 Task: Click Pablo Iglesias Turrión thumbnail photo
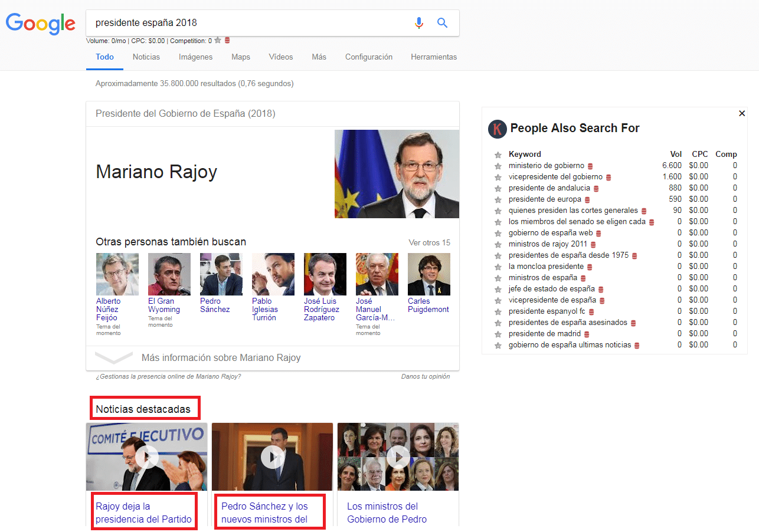point(273,274)
